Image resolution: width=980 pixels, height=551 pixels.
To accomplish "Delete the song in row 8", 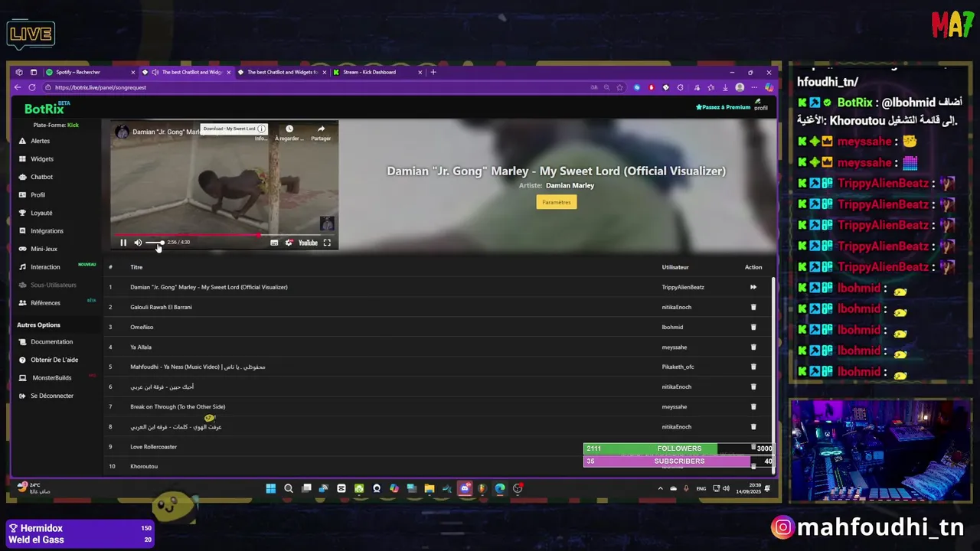I will click(753, 426).
